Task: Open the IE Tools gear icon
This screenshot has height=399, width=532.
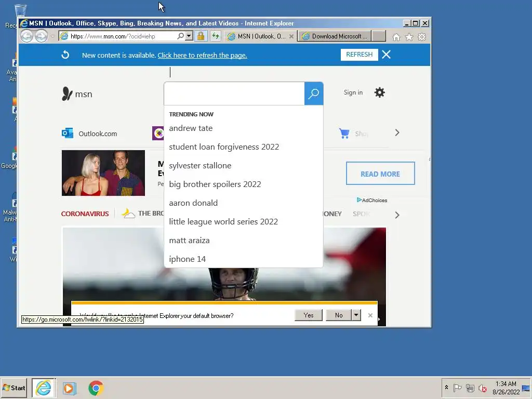Action: tap(422, 37)
